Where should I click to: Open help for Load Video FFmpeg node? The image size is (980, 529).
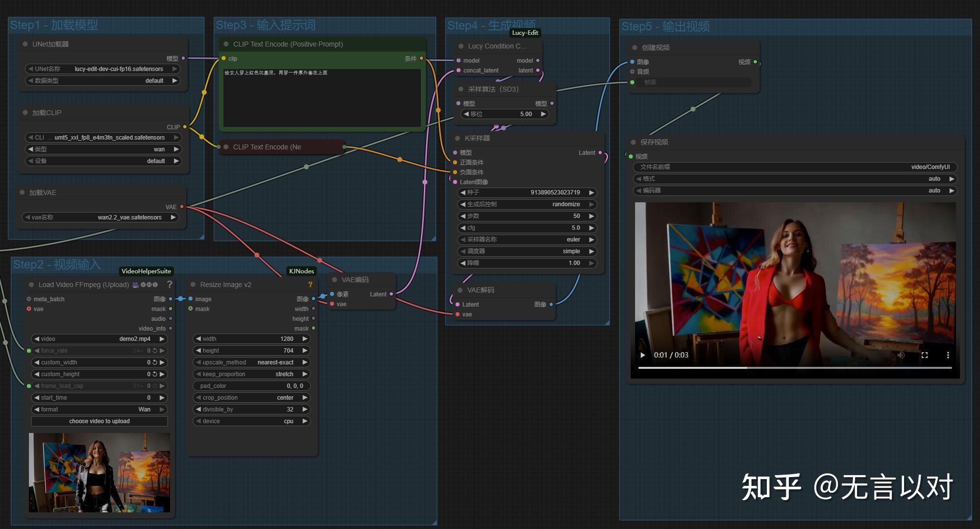tap(170, 285)
